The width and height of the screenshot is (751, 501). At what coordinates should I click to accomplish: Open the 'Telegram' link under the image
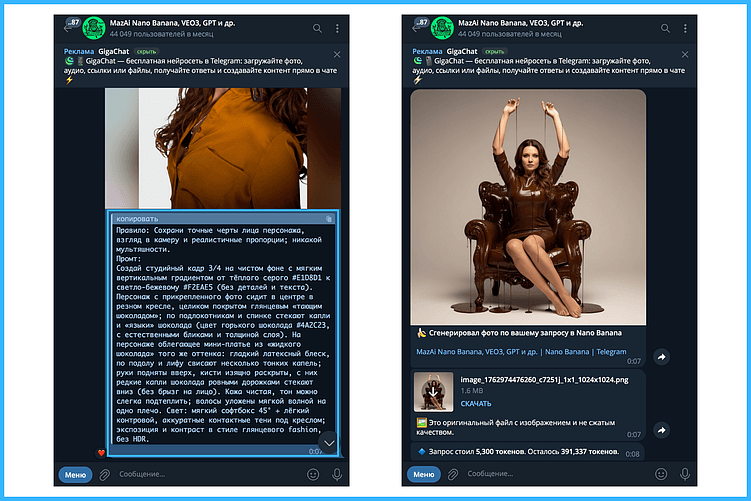pos(611,352)
